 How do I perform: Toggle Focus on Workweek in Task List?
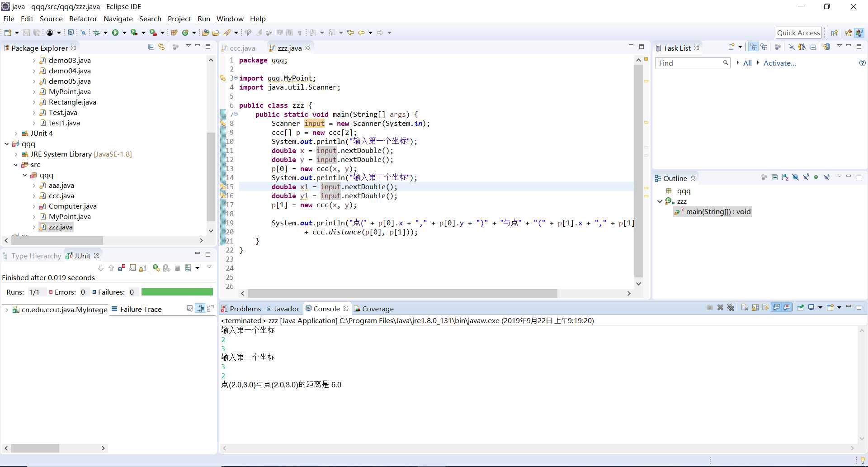(778, 47)
